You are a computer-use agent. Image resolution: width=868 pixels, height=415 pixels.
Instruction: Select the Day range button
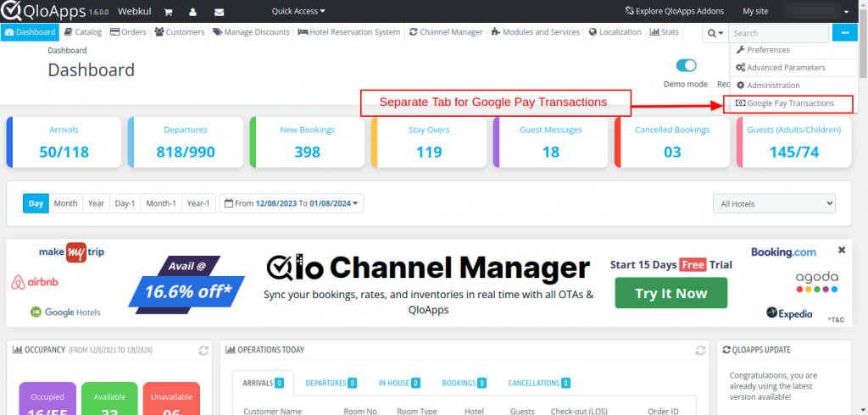(x=36, y=203)
